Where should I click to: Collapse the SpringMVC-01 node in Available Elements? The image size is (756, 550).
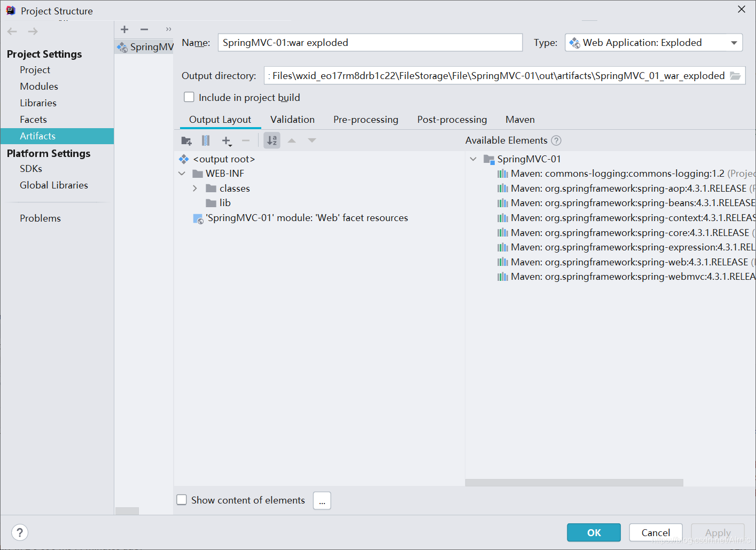click(x=472, y=159)
